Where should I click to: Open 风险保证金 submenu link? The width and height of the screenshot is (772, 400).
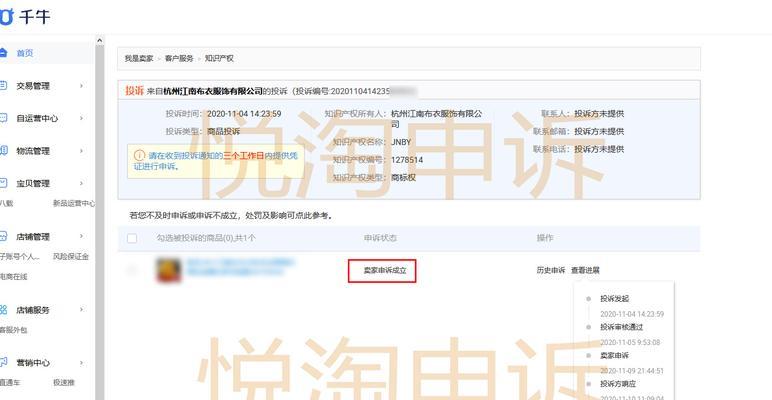click(x=71, y=256)
